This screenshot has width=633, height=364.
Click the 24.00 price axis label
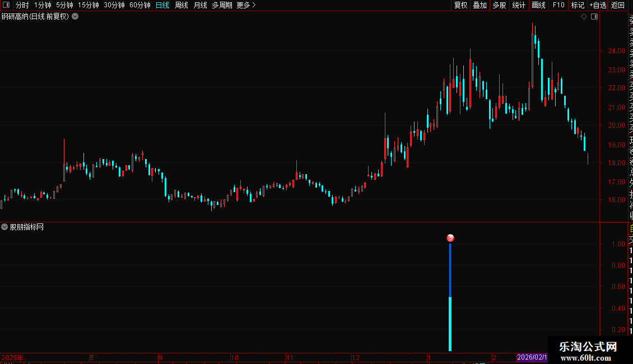(616, 51)
